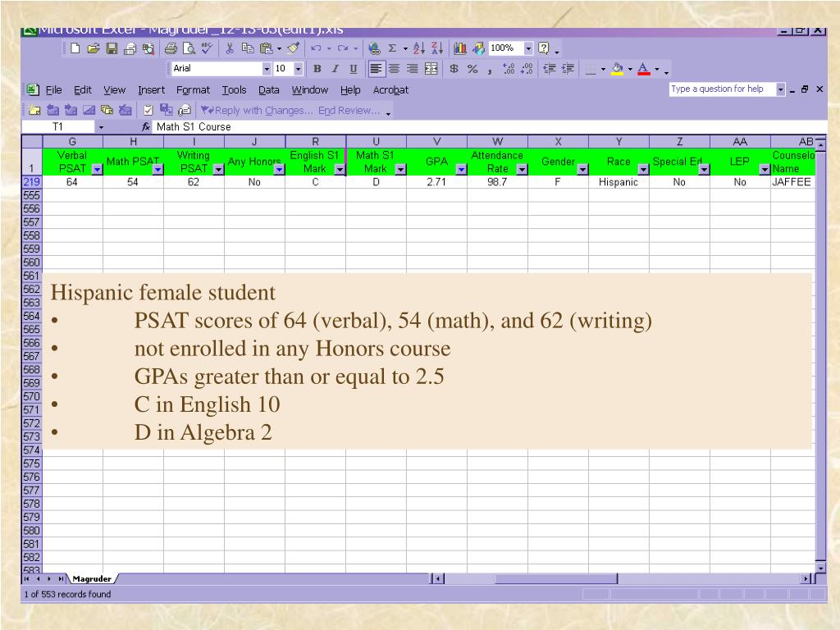Screen dimensions: 840x630
Task: Paste from the clipboard icon
Action: click(266, 48)
